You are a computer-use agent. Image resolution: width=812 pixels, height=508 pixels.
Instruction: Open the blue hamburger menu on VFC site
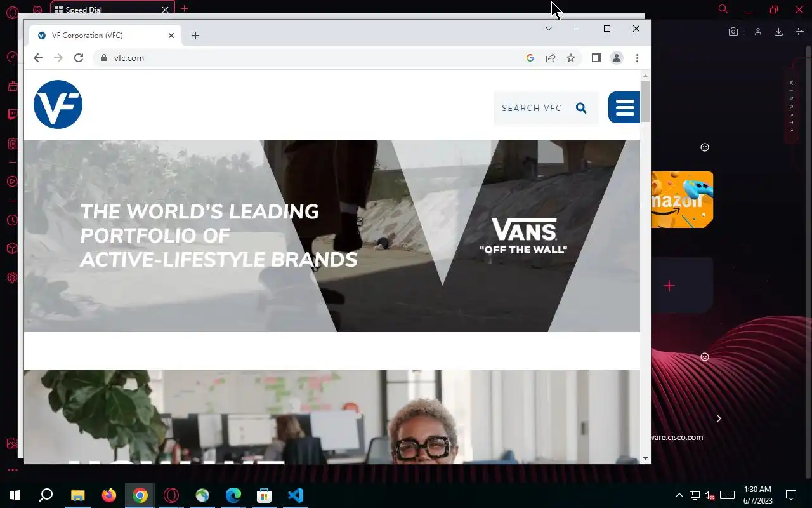pyautogui.click(x=624, y=107)
